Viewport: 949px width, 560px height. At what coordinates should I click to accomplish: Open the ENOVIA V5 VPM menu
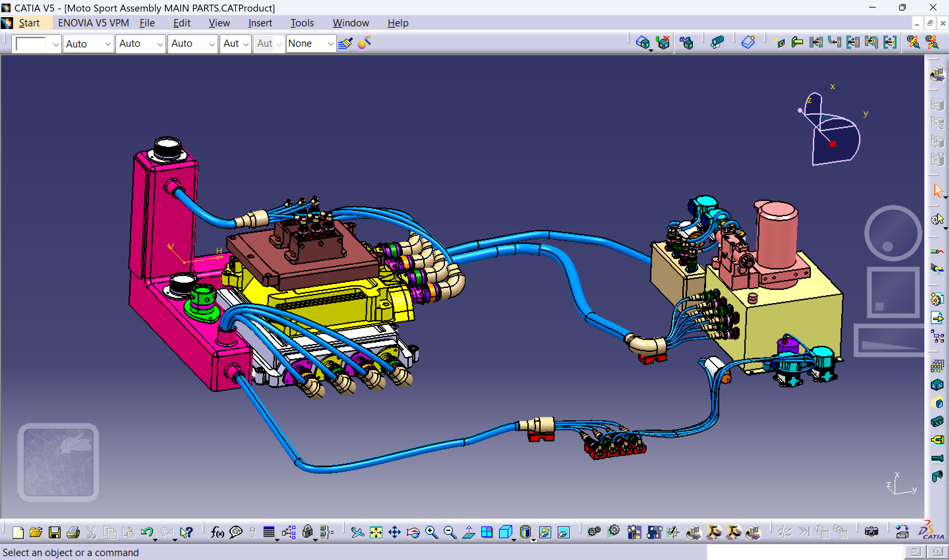coord(93,23)
